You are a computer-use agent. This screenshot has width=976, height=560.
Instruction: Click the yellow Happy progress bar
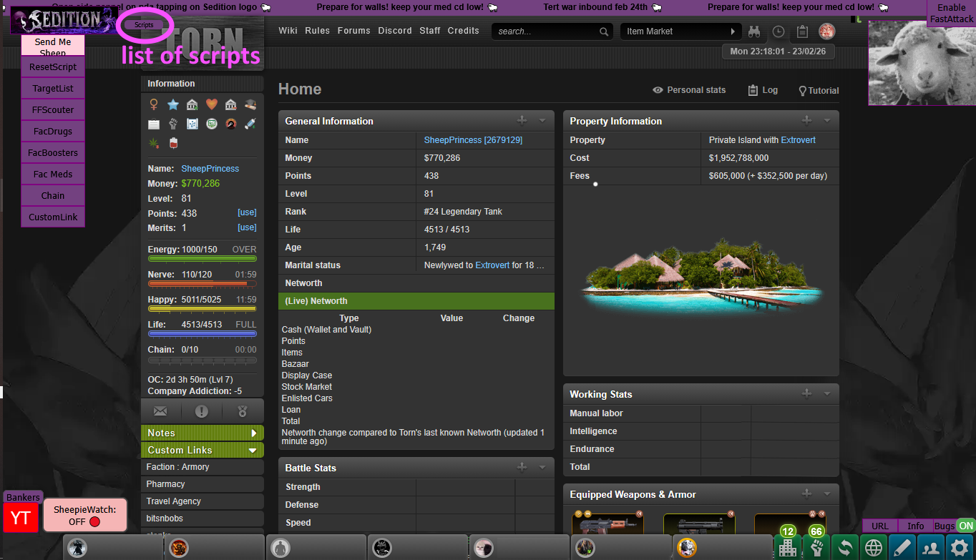tap(202, 309)
